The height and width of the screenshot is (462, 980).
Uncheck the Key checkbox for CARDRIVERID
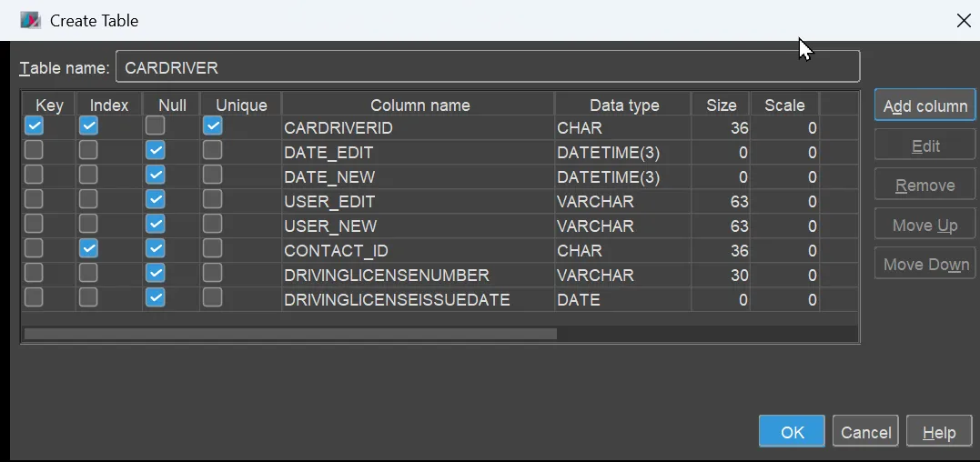tap(34, 126)
